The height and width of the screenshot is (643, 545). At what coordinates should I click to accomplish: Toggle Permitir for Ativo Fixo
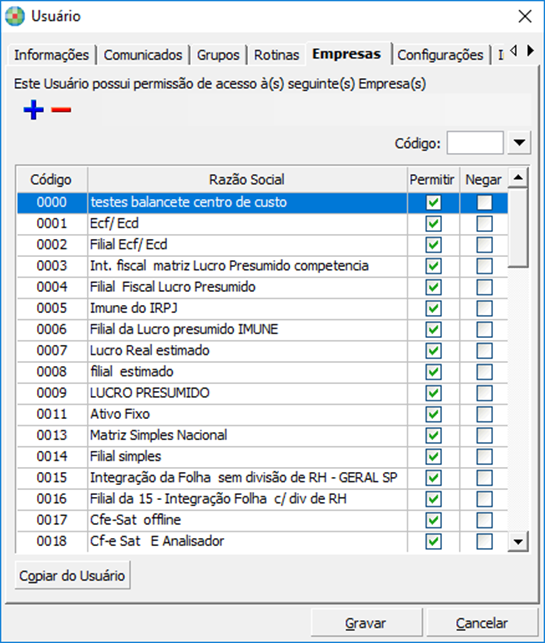click(x=433, y=415)
